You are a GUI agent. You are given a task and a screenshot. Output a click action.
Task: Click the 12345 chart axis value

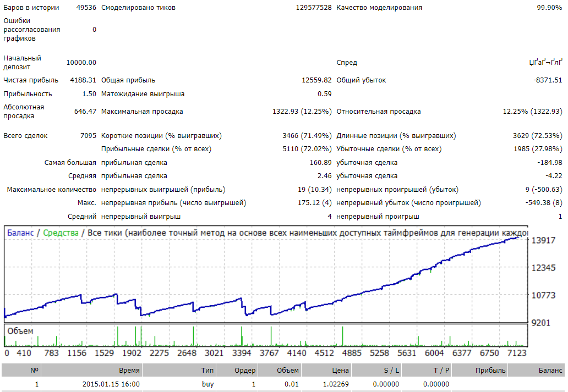tap(543, 268)
